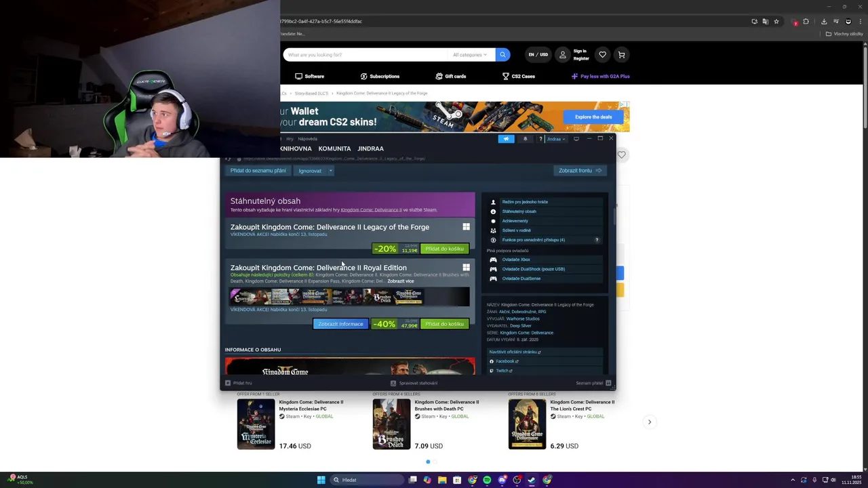Expand the arrow next to Ignorovat
This screenshot has height=488, width=868.
pos(330,171)
